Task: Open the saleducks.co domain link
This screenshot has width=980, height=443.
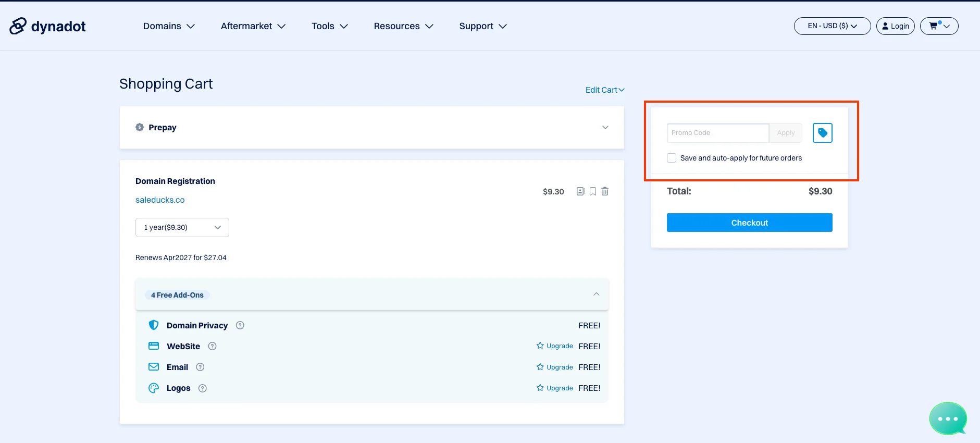Action: tap(160, 200)
